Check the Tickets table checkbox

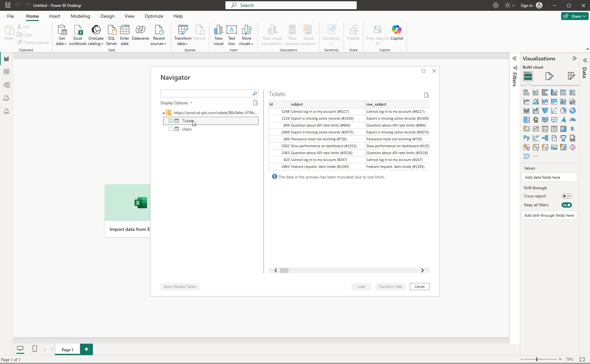point(171,121)
